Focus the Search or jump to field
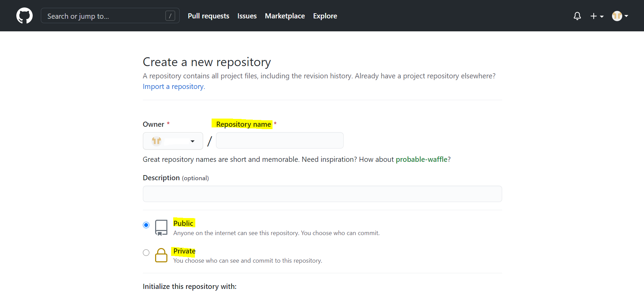 tap(110, 16)
